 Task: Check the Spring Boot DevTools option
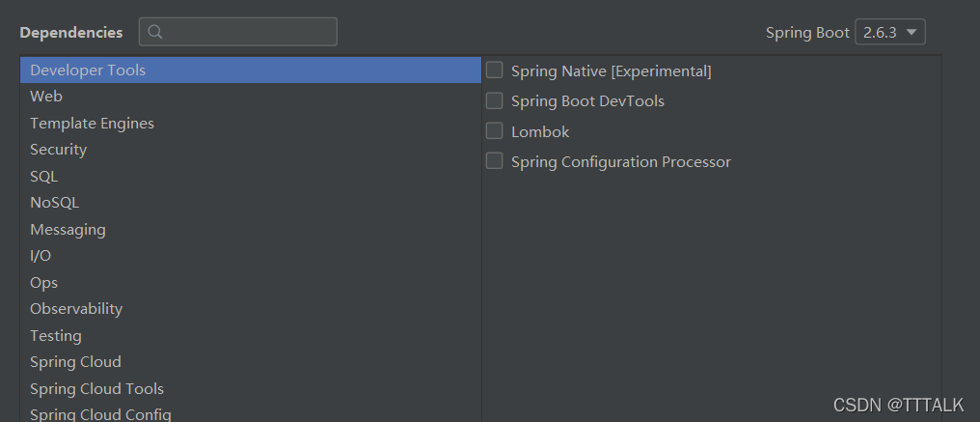pyautogui.click(x=495, y=100)
